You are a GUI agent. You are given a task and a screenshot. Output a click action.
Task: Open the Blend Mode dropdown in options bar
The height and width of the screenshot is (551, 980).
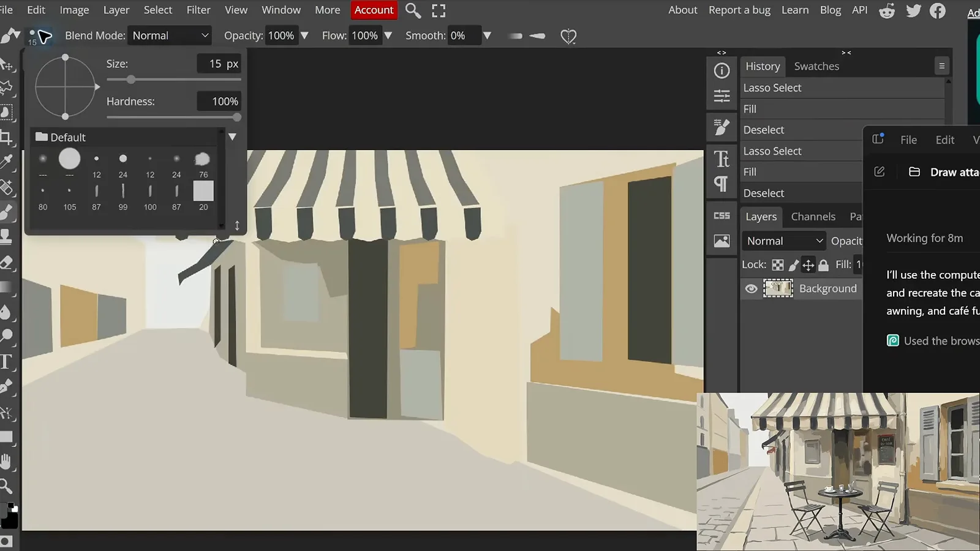(x=170, y=36)
